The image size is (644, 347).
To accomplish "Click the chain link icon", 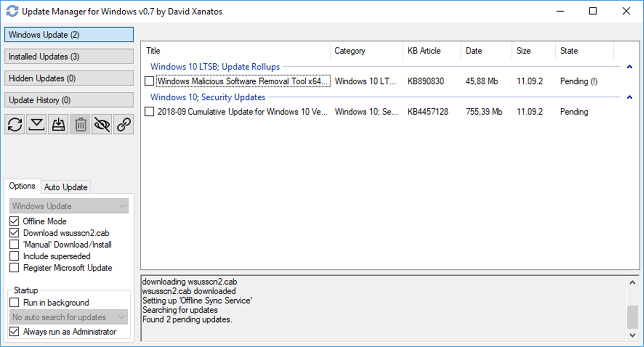I will pos(123,124).
